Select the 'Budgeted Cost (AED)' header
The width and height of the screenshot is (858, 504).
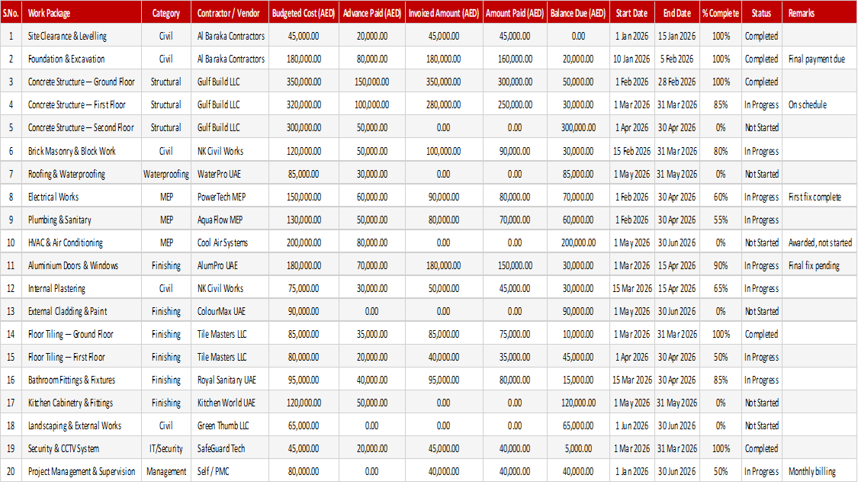point(303,13)
